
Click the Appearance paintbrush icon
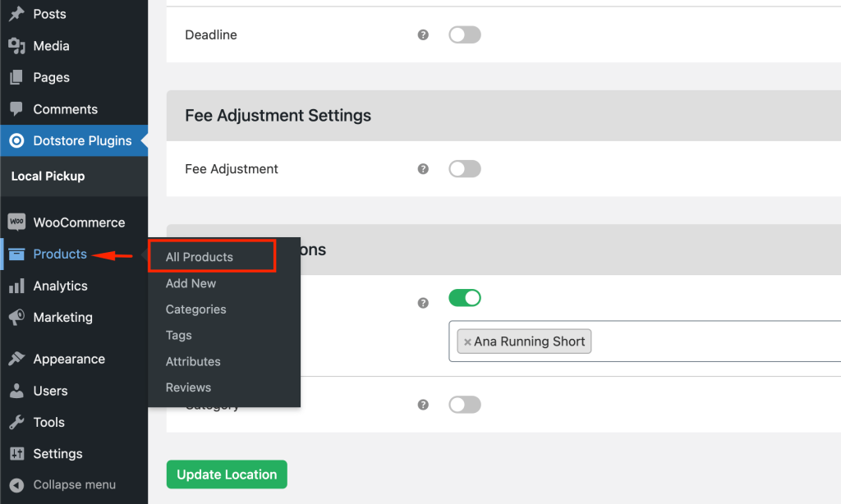click(x=16, y=359)
